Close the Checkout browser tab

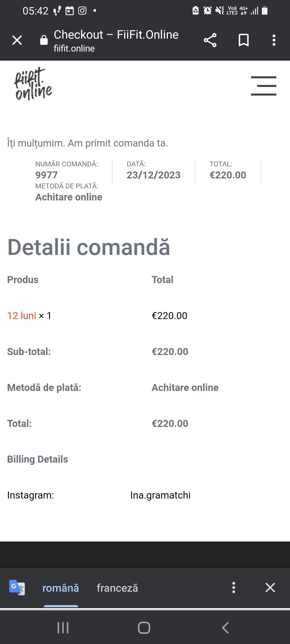pos(17,40)
